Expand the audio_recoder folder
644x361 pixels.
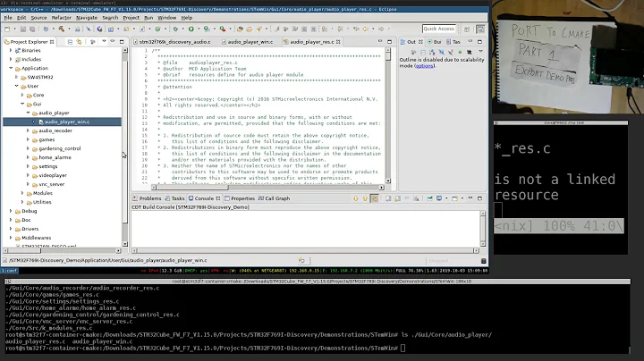[x=28, y=130]
